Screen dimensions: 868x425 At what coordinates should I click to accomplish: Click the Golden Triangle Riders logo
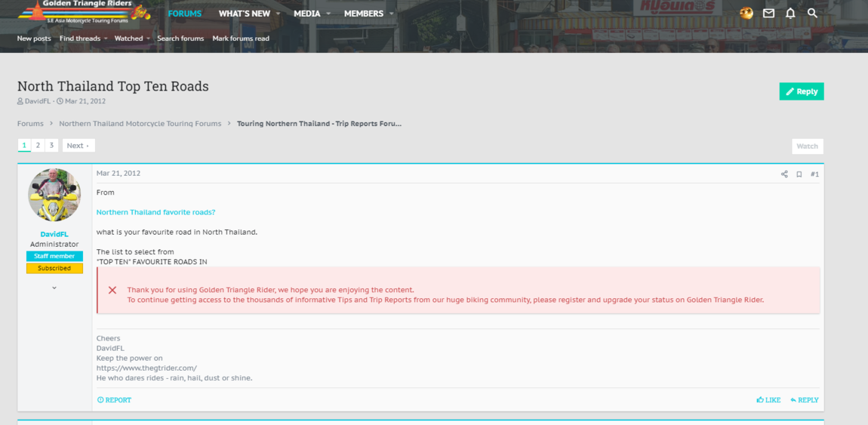click(83, 12)
